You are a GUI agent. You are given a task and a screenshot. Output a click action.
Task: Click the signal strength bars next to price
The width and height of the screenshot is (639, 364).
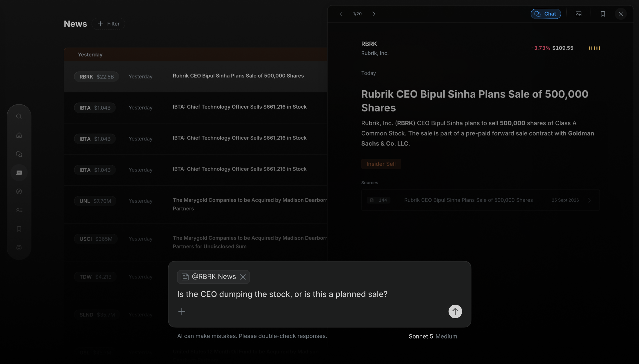tap(594, 48)
